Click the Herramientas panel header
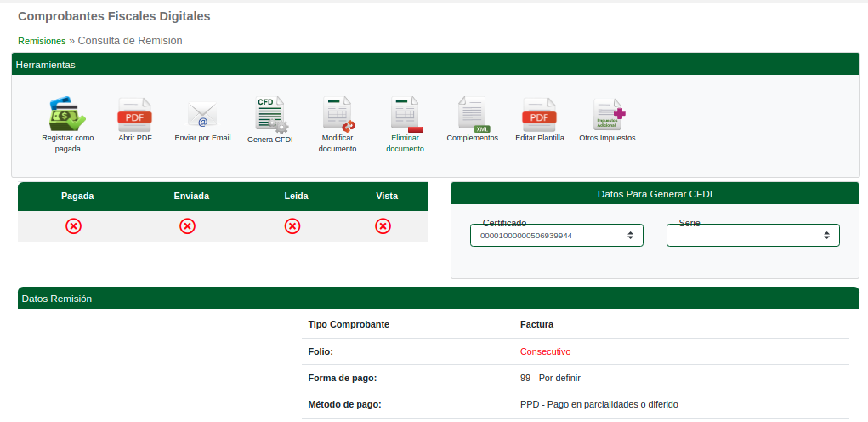Viewport: 868px width, 422px height. click(x=434, y=65)
